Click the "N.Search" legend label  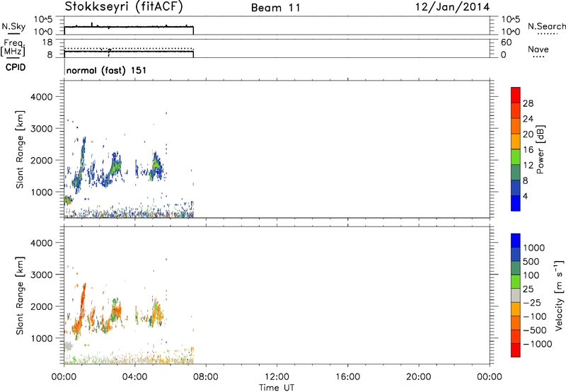pos(546,26)
